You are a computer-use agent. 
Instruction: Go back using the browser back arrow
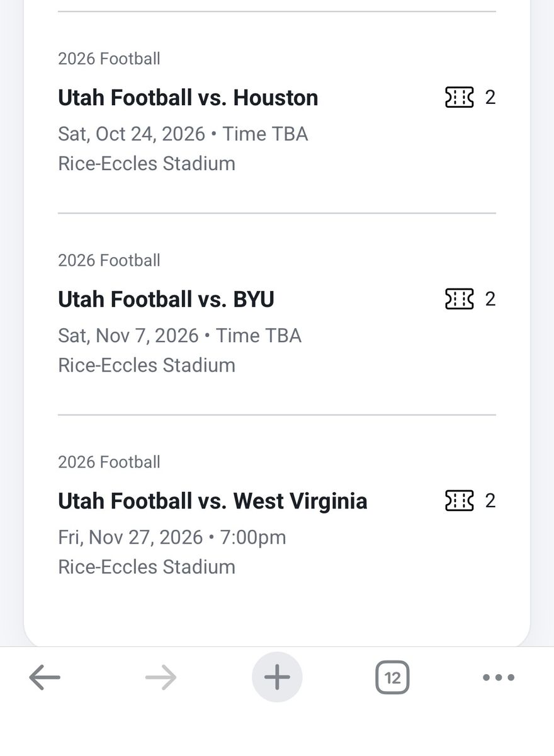tap(45, 678)
